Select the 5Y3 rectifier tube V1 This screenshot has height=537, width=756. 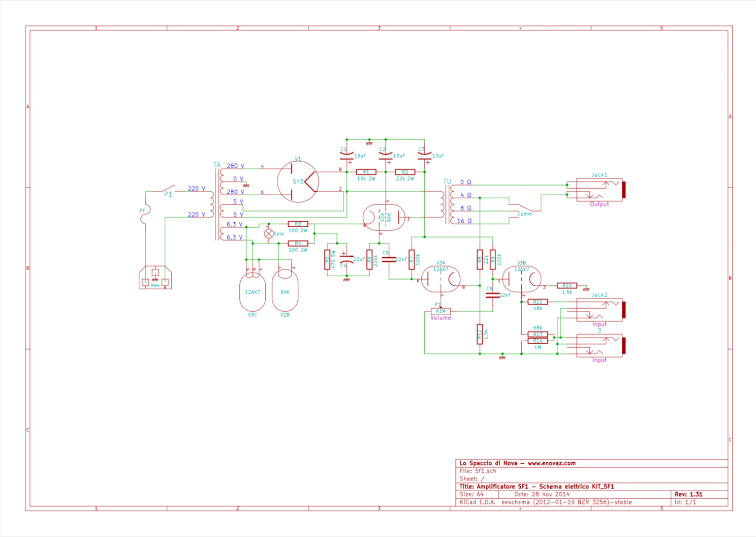click(298, 182)
